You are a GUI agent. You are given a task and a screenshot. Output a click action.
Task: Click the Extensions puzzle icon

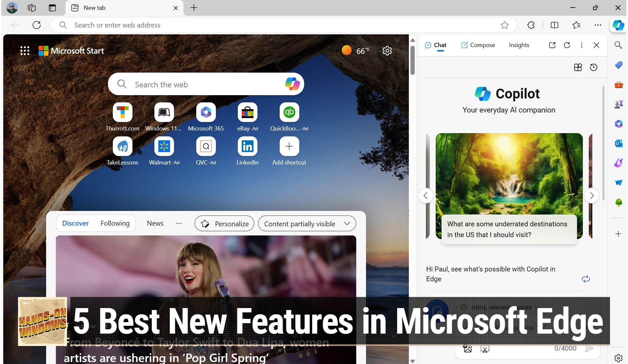point(531,25)
